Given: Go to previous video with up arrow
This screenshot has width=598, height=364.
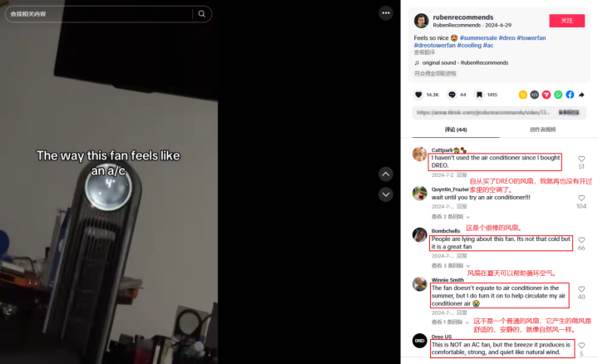Looking at the screenshot, I should tap(386, 175).
